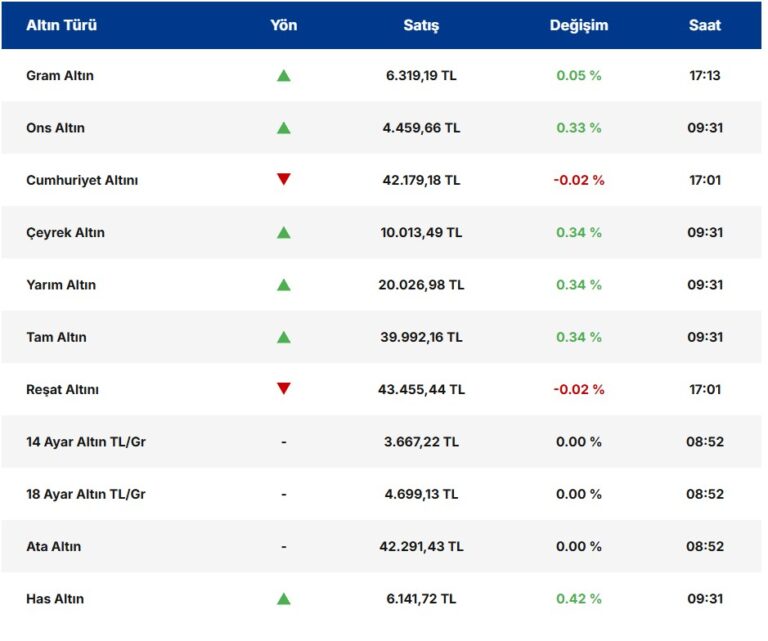Click the Saat column header

point(704,25)
